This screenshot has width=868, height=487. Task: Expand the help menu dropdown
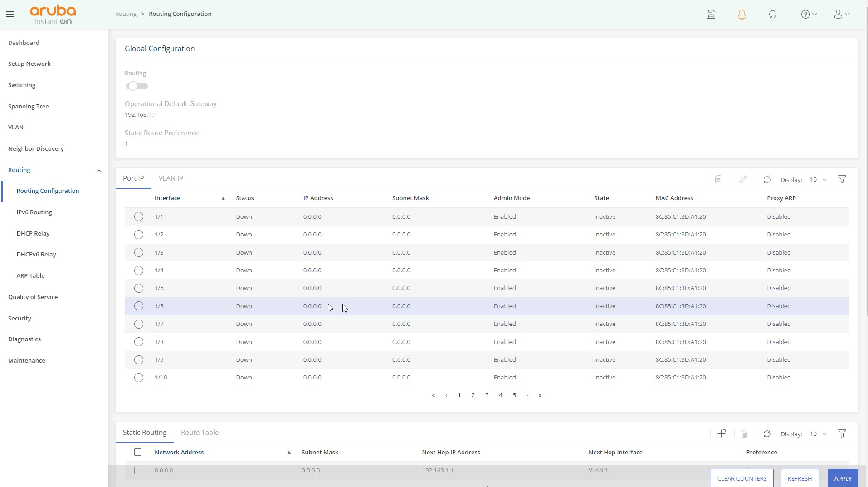809,15
